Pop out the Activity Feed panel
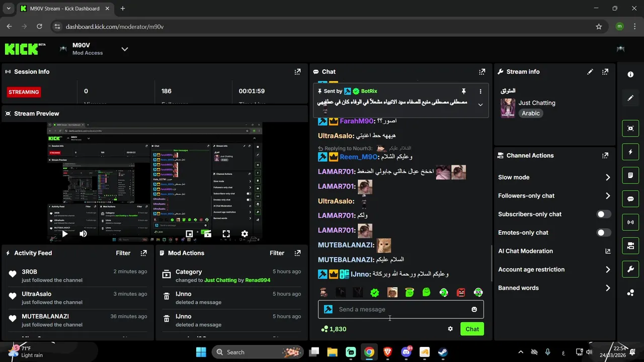Viewport: 644px width, 362px height. coord(144,253)
